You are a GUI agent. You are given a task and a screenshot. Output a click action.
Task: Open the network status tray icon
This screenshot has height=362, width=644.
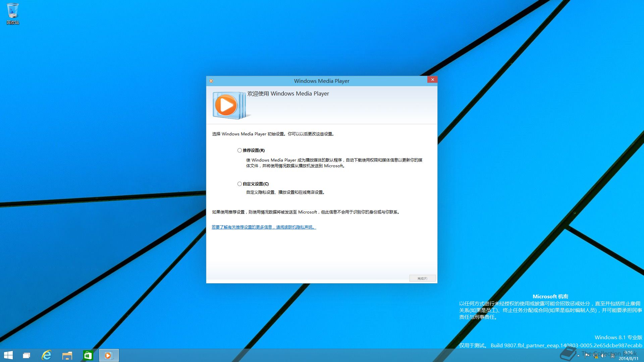pos(595,356)
